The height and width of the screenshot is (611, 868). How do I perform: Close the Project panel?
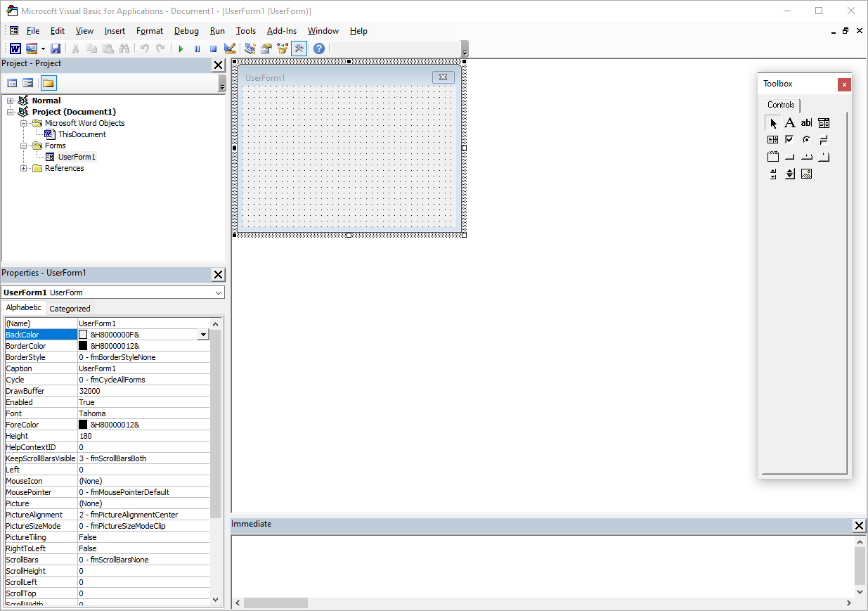218,65
